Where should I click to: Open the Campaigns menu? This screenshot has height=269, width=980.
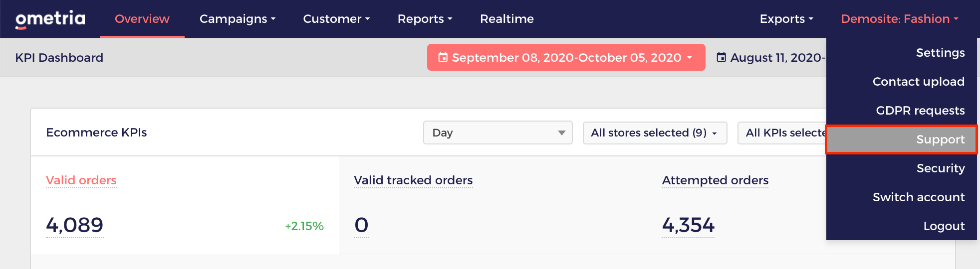(237, 19)
